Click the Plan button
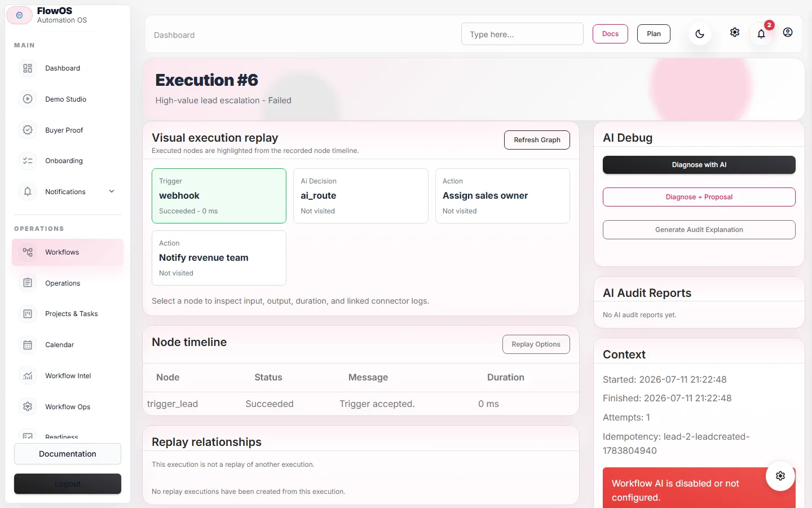 (x=654, y=34)
